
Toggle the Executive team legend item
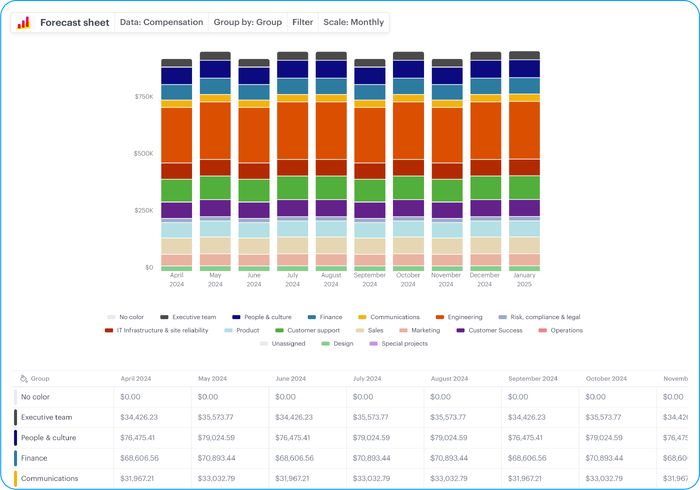coord(164,317)
